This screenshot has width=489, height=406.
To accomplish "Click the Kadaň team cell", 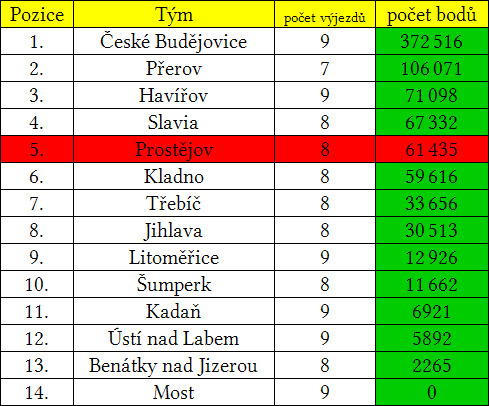I will click(174, 311).
